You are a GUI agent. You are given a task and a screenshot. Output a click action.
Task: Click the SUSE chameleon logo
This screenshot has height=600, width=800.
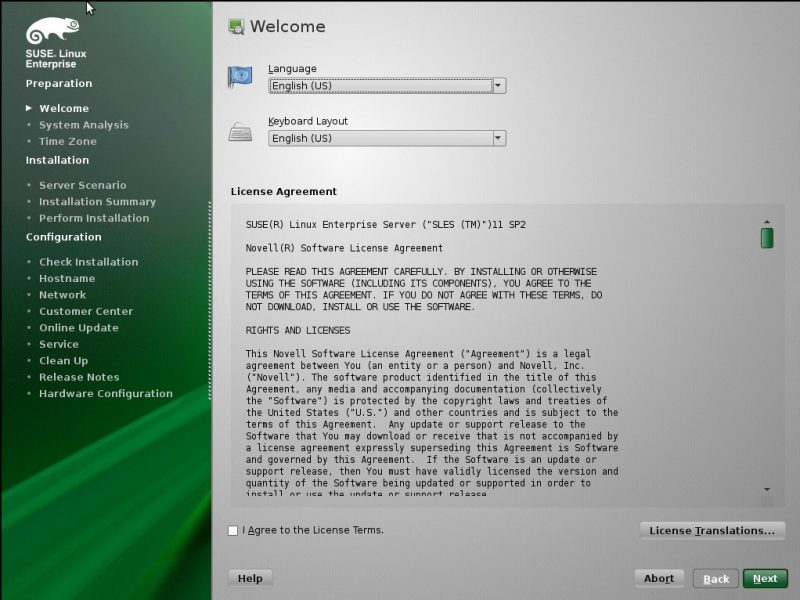click(54, 31)
